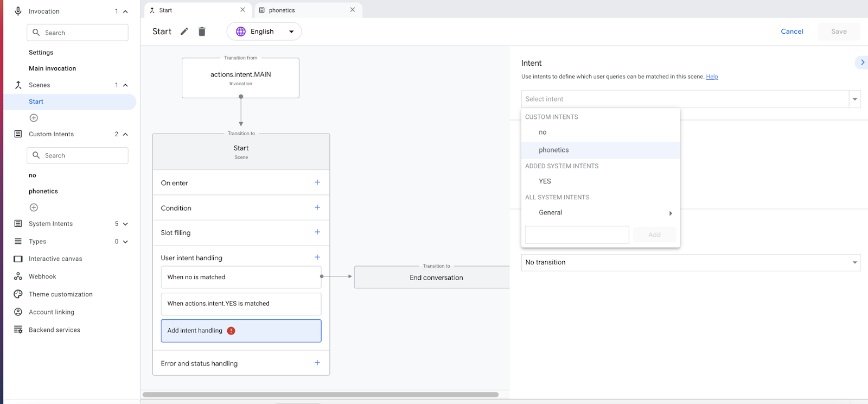Click the red error icon on Add intent handling
The height and width of the screenshot is (404, 868).
[231, 331]
